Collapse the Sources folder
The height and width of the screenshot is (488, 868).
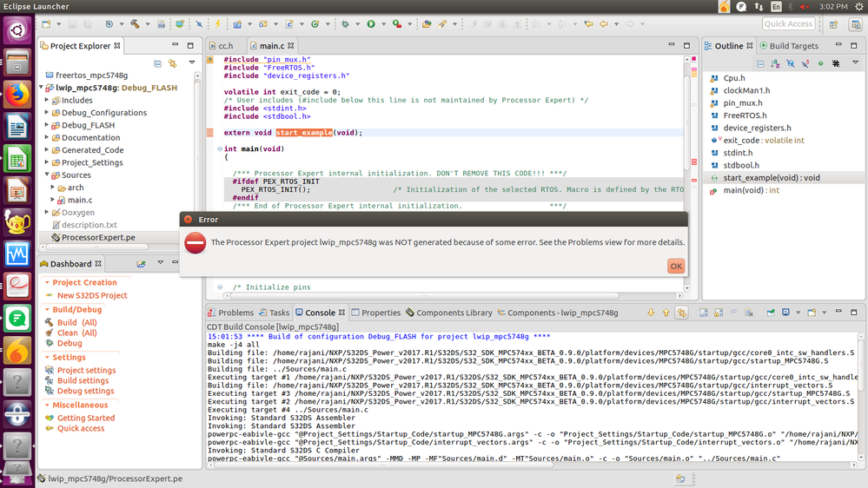(x=47, y=175)
